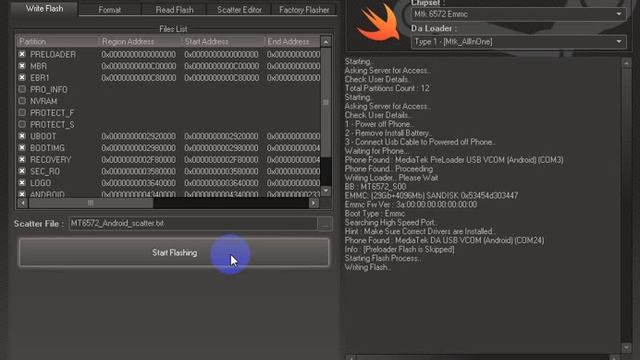The height and width of the screenshot is (360, 640).
Task: Uncheck the SEC_RO partition checkbox
Action: (x=22, y=171)
